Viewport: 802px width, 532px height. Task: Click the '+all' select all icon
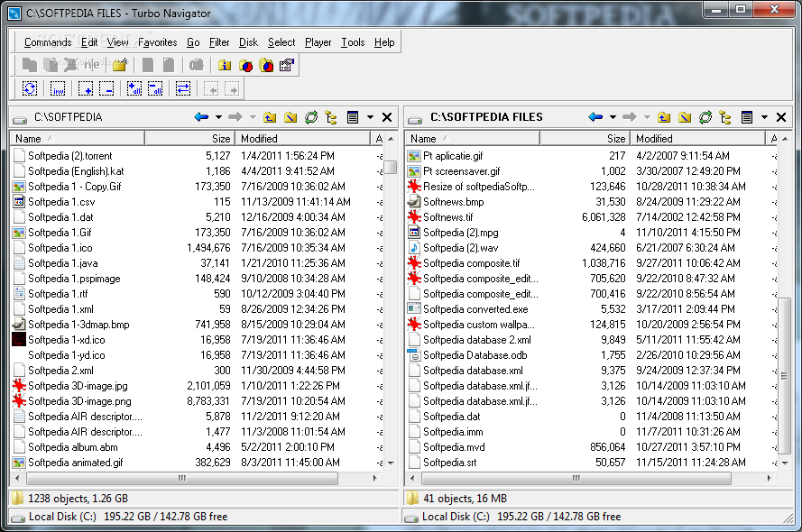134,88
